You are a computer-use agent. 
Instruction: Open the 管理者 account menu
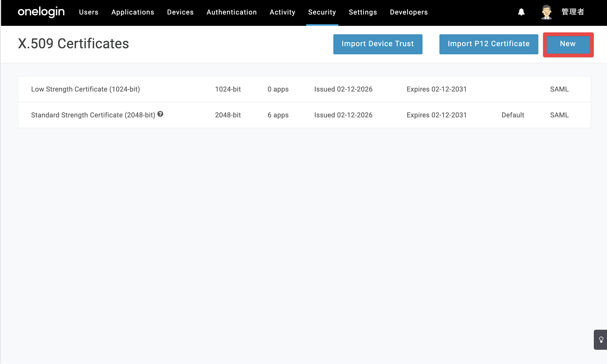[x=573, y=12]
